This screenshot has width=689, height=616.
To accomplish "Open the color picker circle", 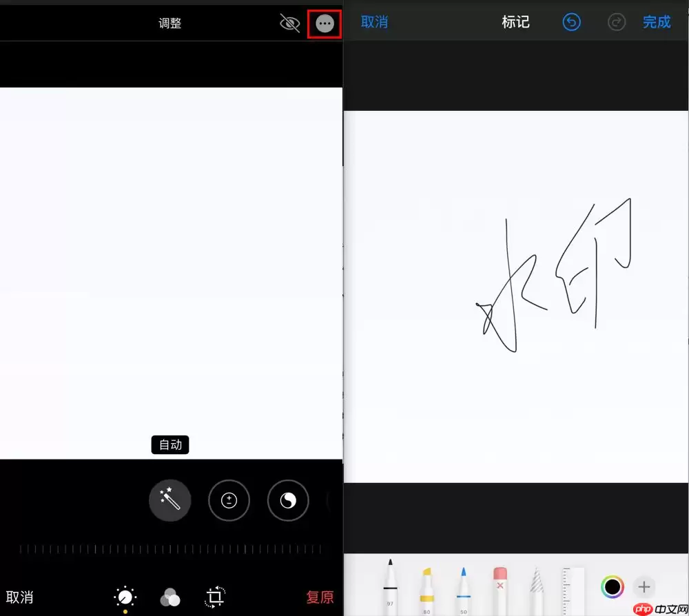I will (x=612, y=587).
